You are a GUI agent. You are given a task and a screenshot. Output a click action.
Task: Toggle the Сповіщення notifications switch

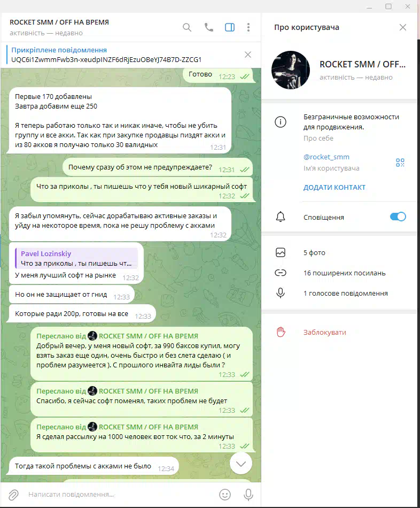coord(398,217)
